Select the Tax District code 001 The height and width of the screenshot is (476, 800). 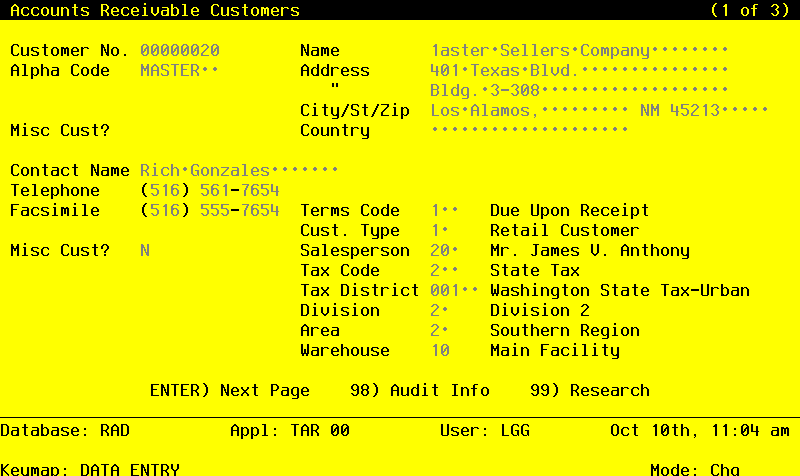tap(455, 290)
